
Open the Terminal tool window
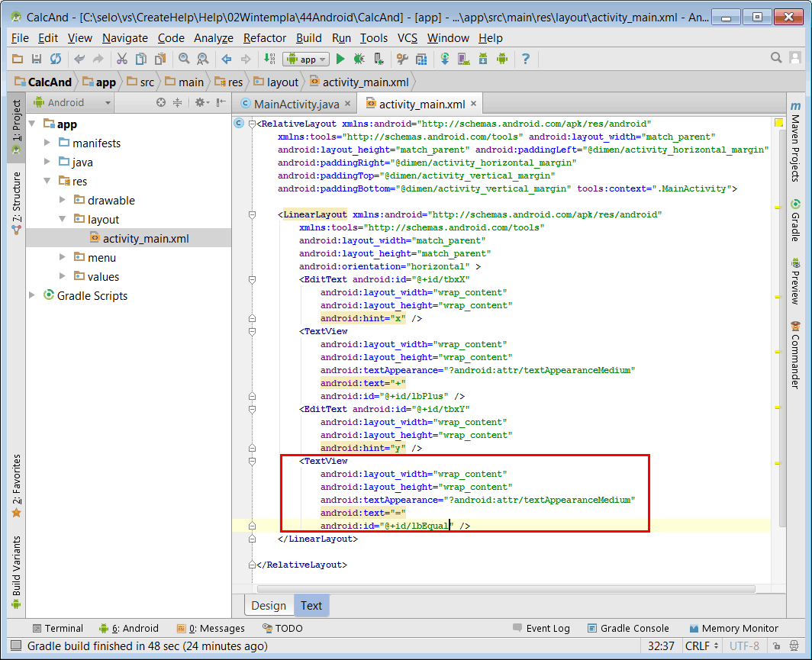(57, 628)
